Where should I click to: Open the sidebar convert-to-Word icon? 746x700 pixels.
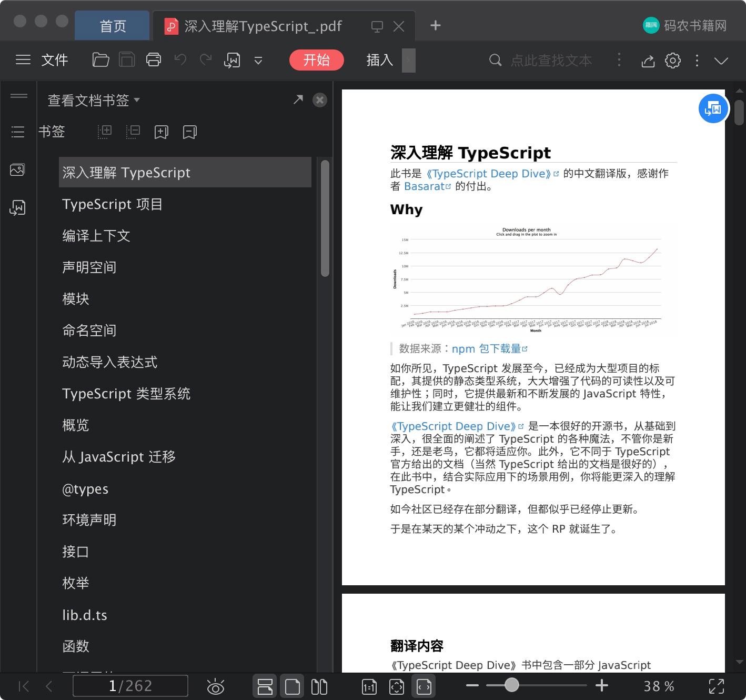click(17, 208)
